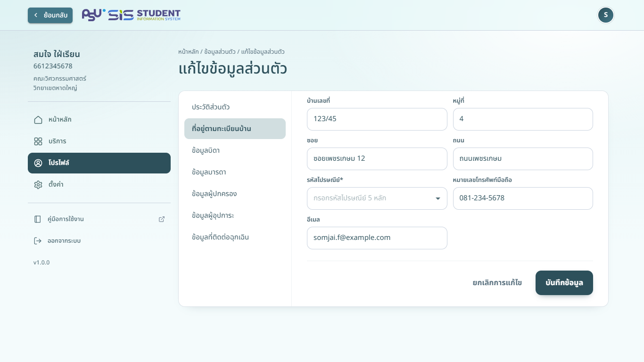Click the book icon beside คู่มือการใช้งาน
This screenshot has height=362, width=644.
38,219
